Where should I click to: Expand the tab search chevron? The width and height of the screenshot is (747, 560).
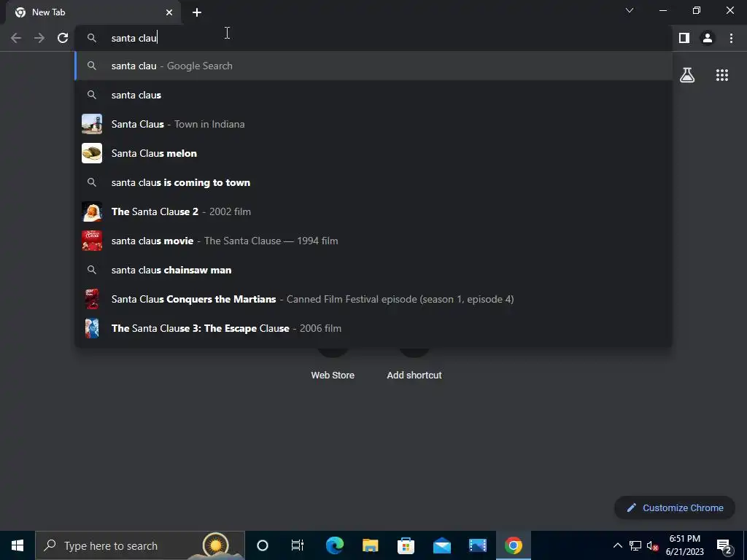point(630,10)
